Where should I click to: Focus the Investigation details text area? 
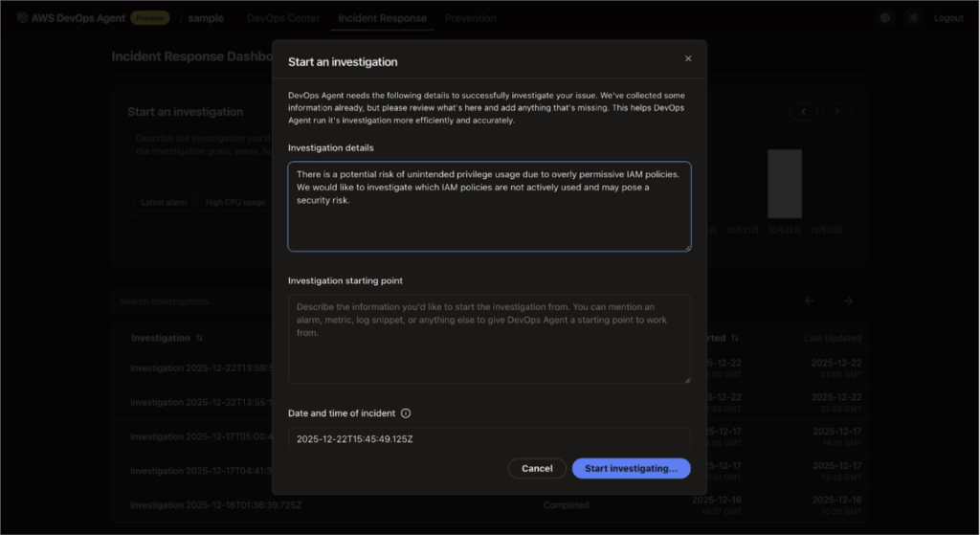[x=489, y=207]
